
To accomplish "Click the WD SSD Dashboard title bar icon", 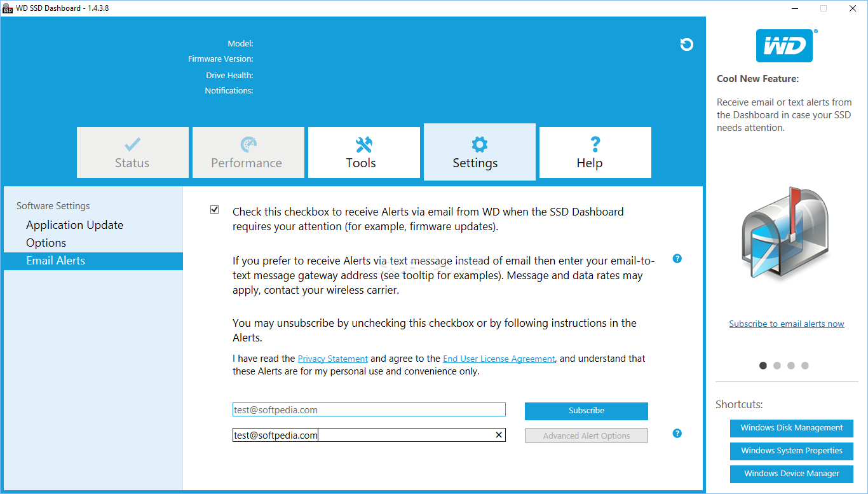I will [8, 8].
